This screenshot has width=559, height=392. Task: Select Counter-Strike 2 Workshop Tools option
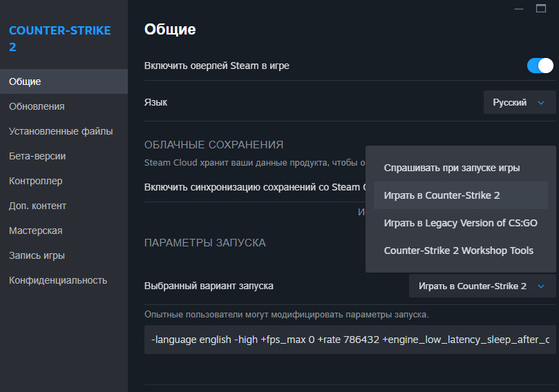pos(461,251)
